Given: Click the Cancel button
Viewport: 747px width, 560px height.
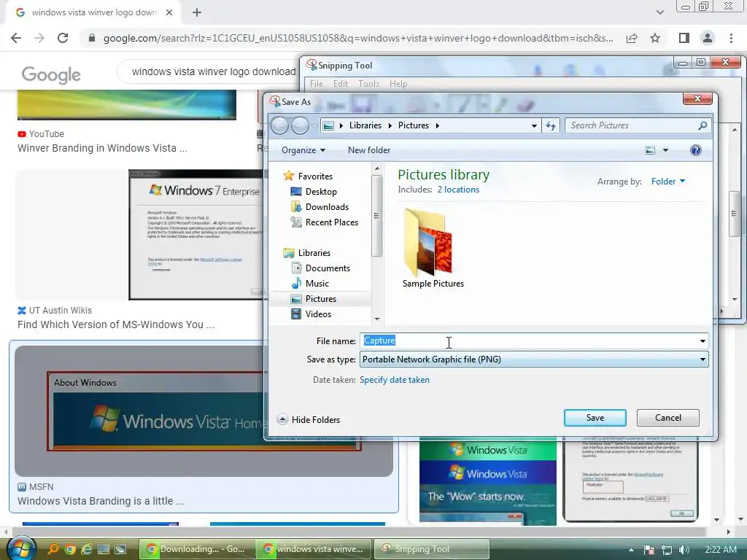Looking at the screenshot, I should coord(668,418).
